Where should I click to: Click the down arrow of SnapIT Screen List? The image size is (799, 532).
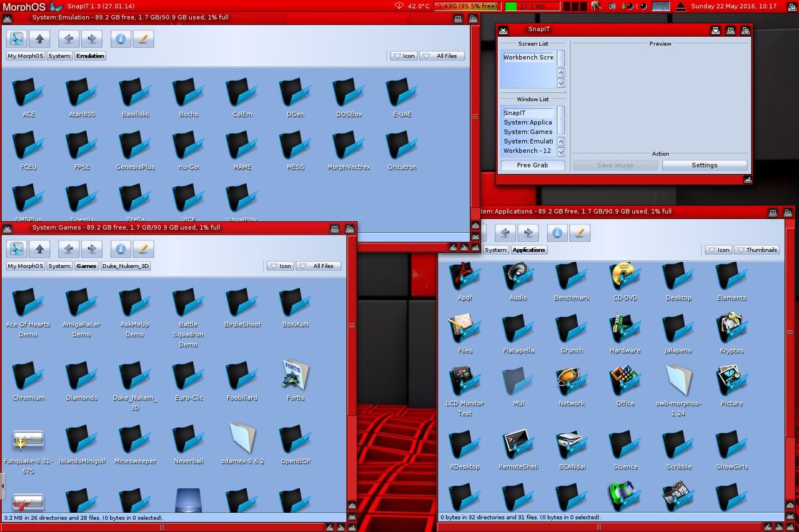[x=561, y=83]
